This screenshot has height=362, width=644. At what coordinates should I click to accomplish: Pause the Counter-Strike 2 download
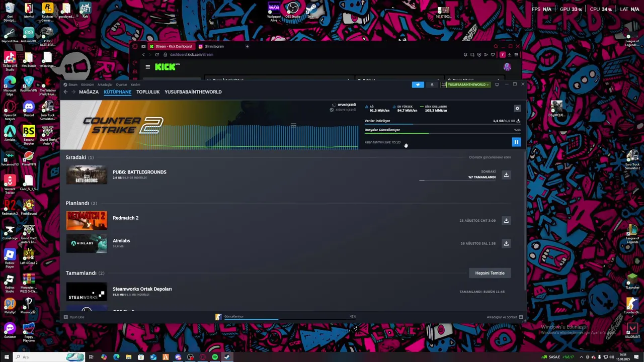click(x=516, y=142)
